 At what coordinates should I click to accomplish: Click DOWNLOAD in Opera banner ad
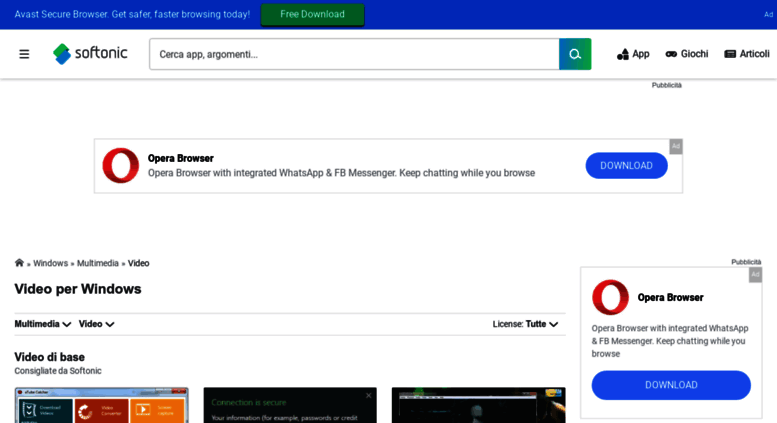point(626,165)
